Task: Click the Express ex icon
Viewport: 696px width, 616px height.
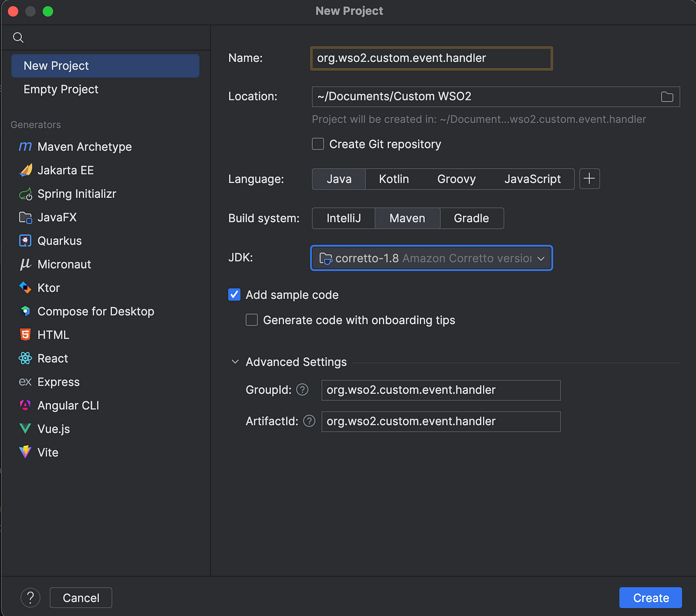Action: pos(25,382)
